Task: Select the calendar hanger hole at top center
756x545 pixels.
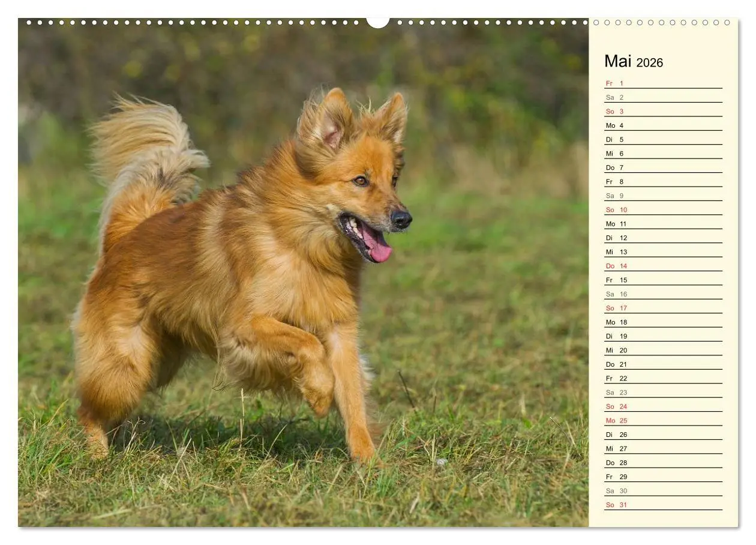Action: (x=378, y=22)
